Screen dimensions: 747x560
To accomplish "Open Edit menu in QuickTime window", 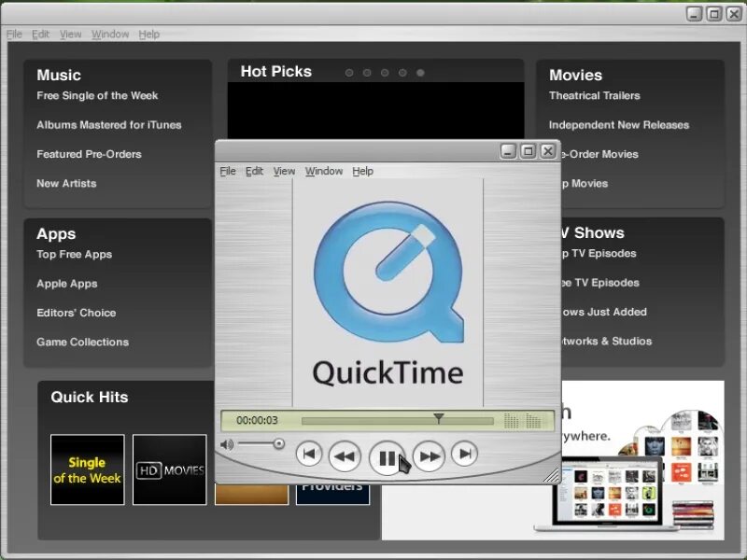I will pos(254,171).
